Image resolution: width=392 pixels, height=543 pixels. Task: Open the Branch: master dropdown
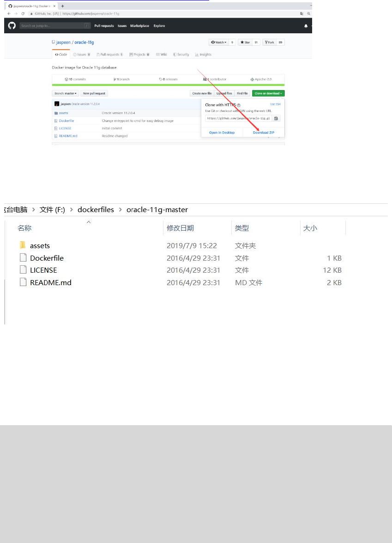66,93
